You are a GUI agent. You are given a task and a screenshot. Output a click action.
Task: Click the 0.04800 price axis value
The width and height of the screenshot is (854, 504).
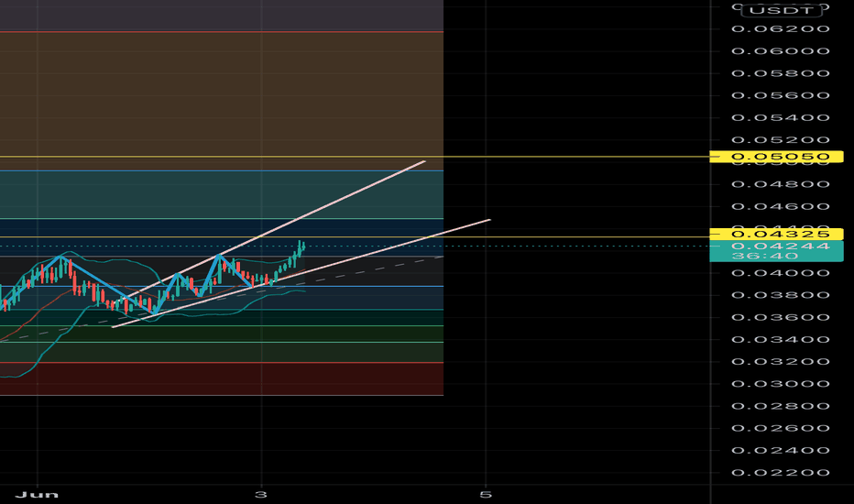click(x=781, y=184)
